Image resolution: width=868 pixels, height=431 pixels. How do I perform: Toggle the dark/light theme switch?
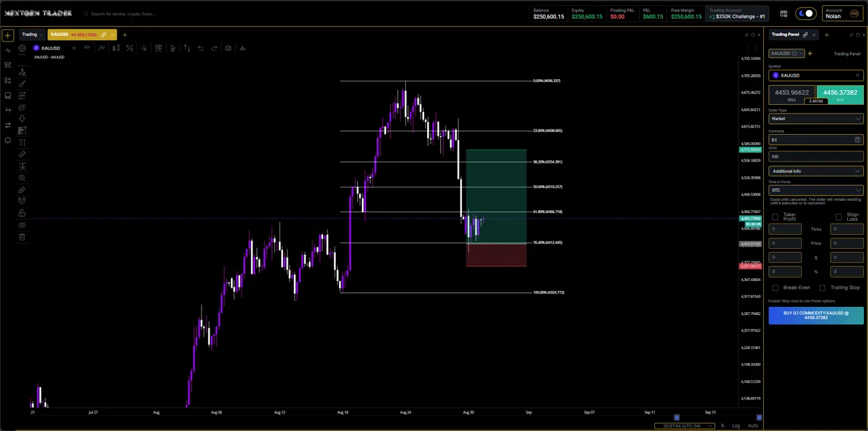click(x=806, y=13)
